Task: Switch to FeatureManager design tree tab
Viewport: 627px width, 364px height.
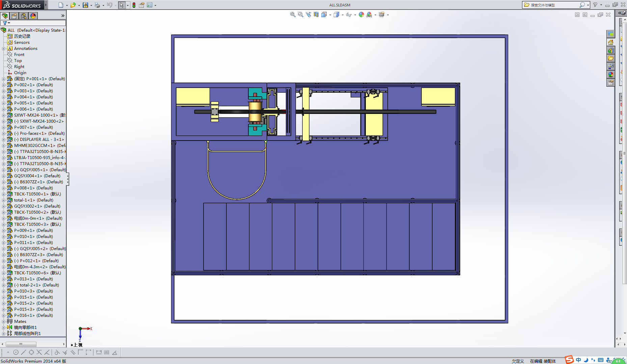Action: (x=5, y=16)
